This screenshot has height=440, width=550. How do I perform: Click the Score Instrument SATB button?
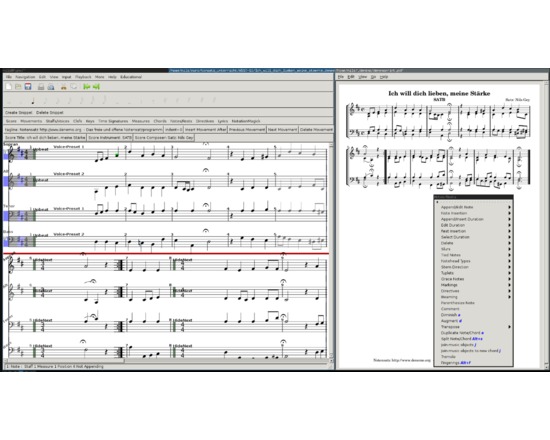[x=110, y=138]
